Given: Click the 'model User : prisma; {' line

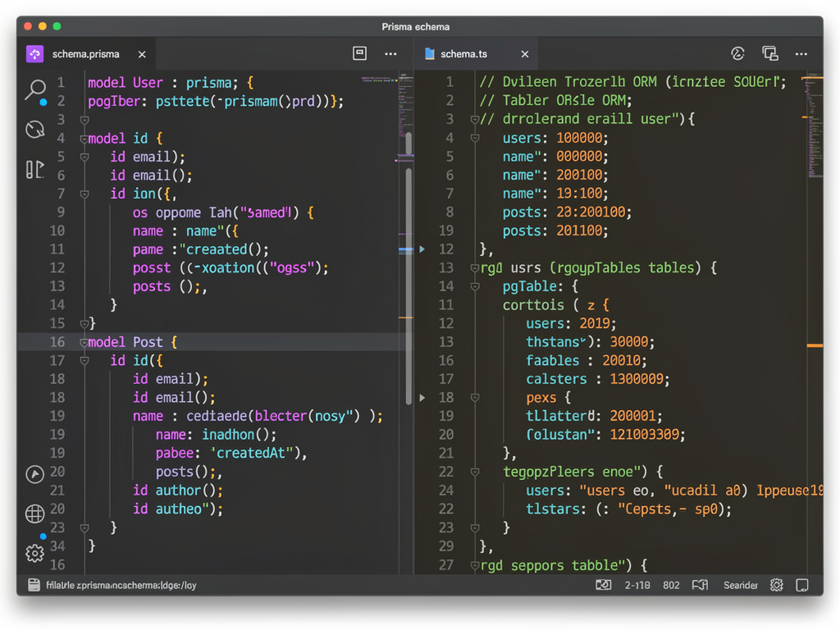Looking at the screenshot, I should [171, 83].
